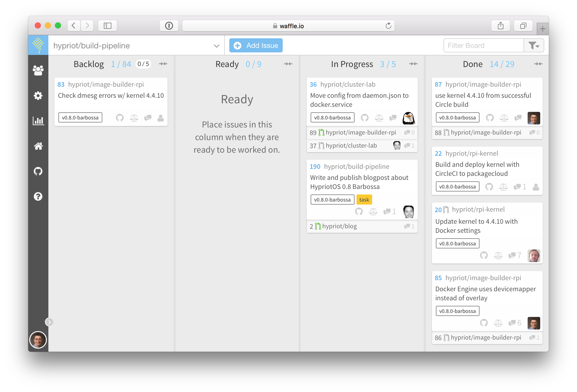The image size is (577, 392).
Task: Open the team members sidebar icon
Action: [x=38, y=70]
